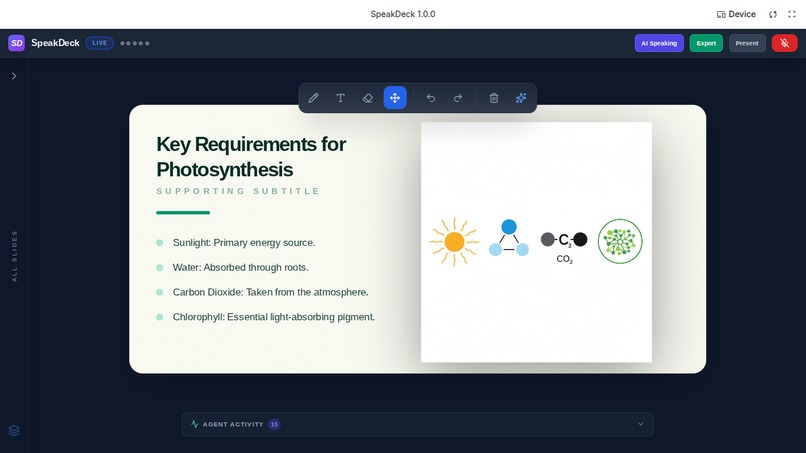Viewport: 806px width, 453px height.
Task: Click the Present button
Action: point(747,43)
